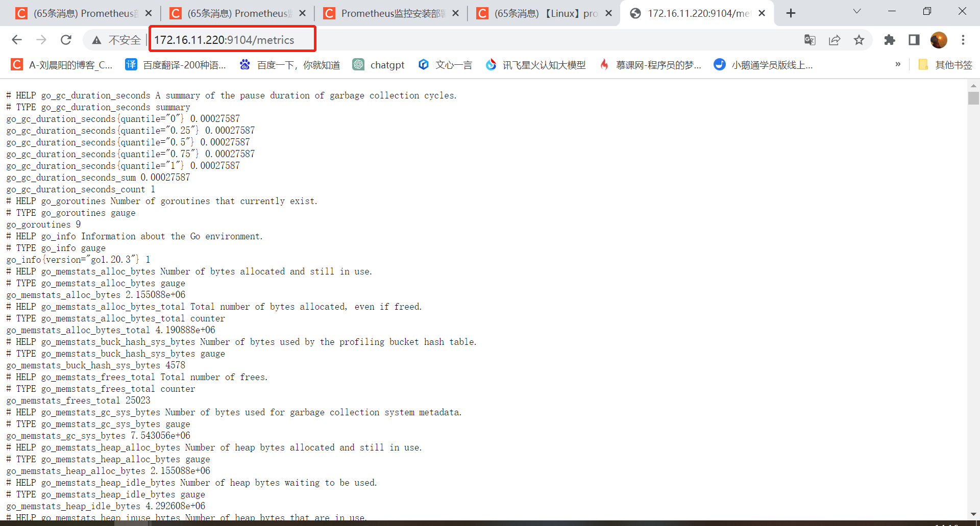Open the browser extensions puzzle icon
The width and height of the screenshot is (980, 526).
(x=890, y=40)
